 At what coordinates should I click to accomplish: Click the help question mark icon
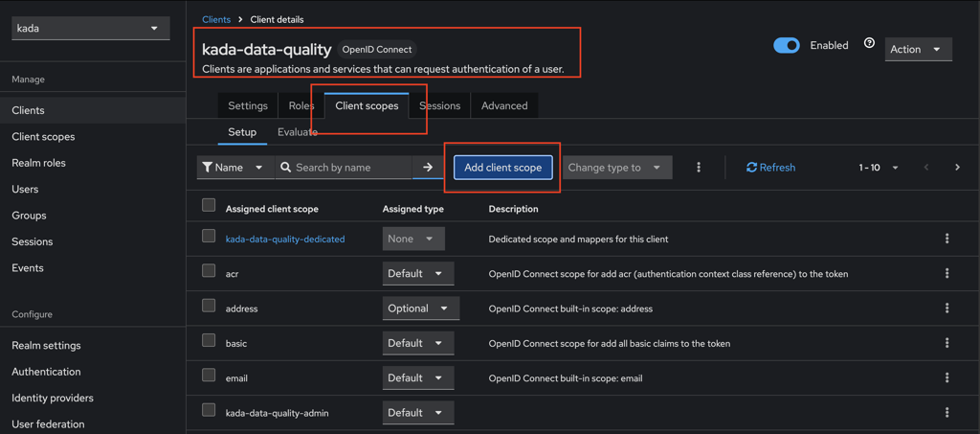click(869, 44)
